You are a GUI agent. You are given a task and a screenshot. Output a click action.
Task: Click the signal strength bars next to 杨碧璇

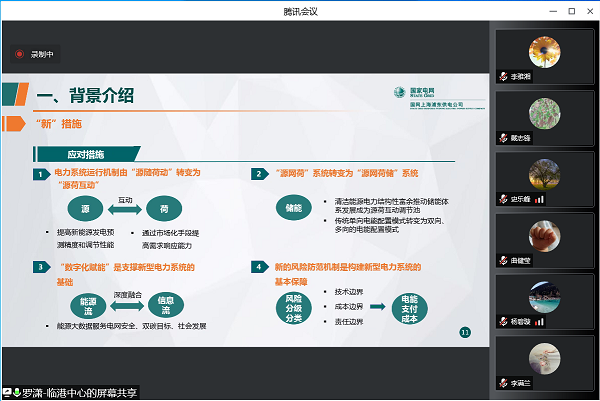point(539,323)
